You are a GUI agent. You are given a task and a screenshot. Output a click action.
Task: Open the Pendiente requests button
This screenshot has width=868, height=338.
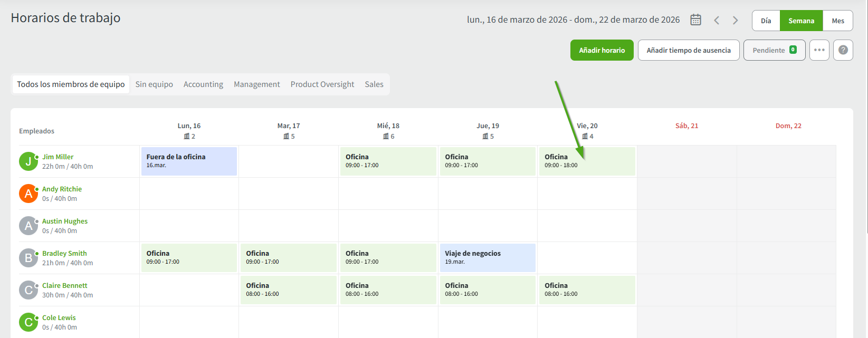(774, 50)
